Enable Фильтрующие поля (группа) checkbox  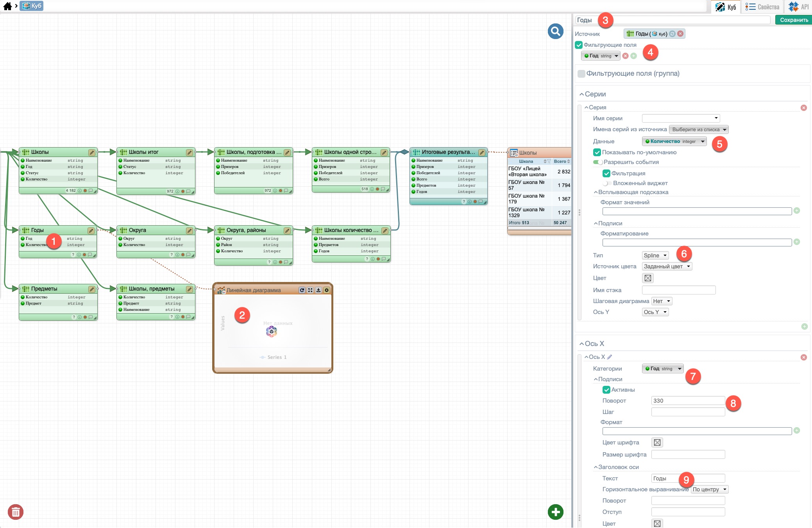(x=581, y=73)
